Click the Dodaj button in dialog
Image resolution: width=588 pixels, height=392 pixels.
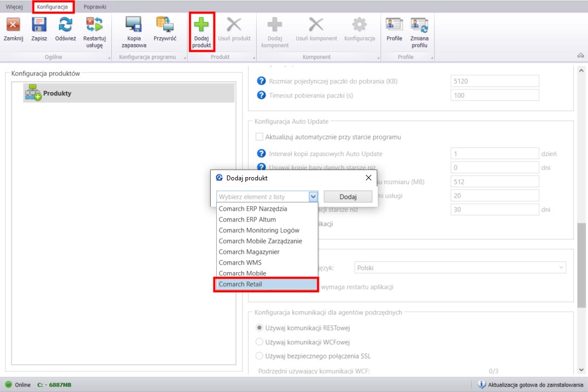348,197
